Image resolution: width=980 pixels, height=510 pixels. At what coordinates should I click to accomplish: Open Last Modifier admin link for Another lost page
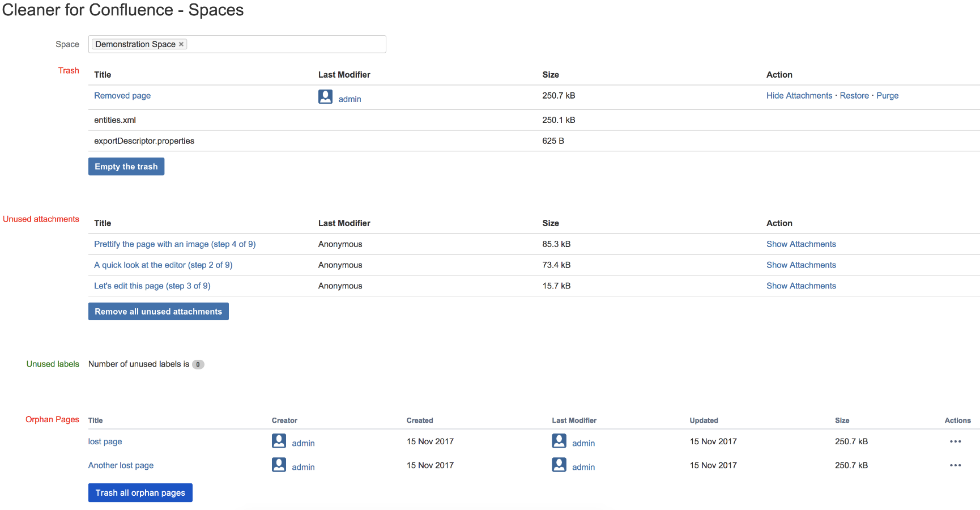583,467
